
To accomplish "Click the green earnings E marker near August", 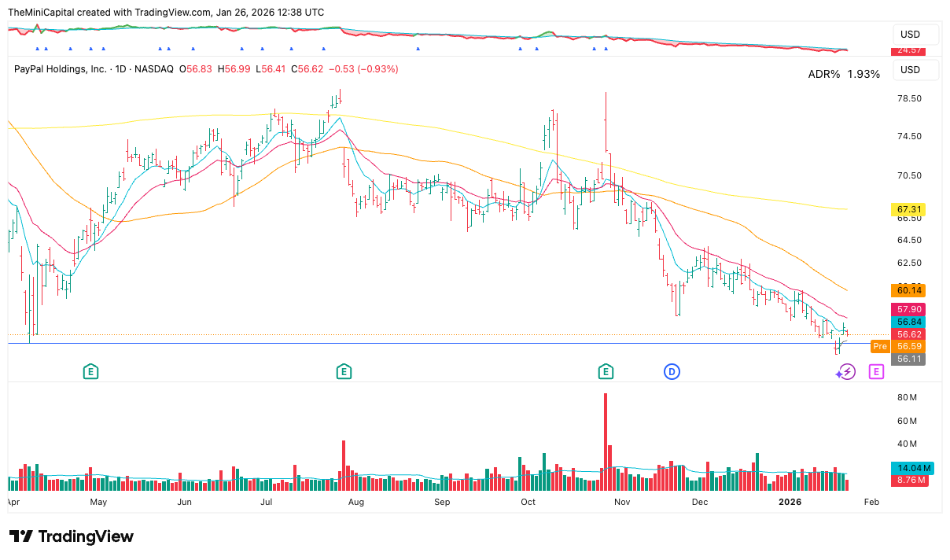I will (x=343, y=371).
